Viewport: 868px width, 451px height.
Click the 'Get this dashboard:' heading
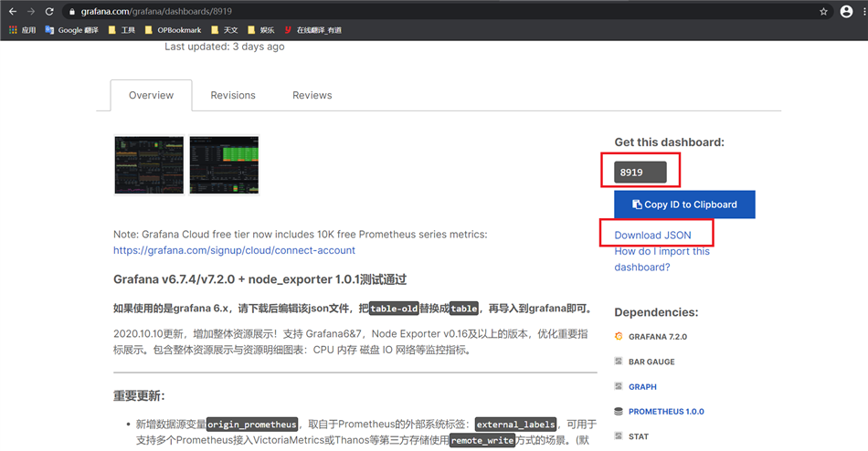click(669, 142)
